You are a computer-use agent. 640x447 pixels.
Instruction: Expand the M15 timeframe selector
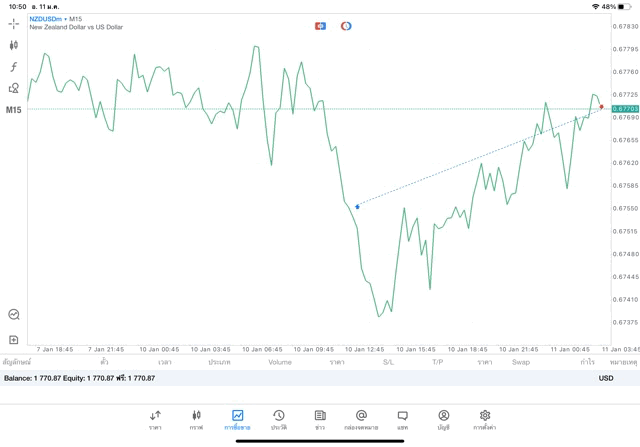point(14,110)
